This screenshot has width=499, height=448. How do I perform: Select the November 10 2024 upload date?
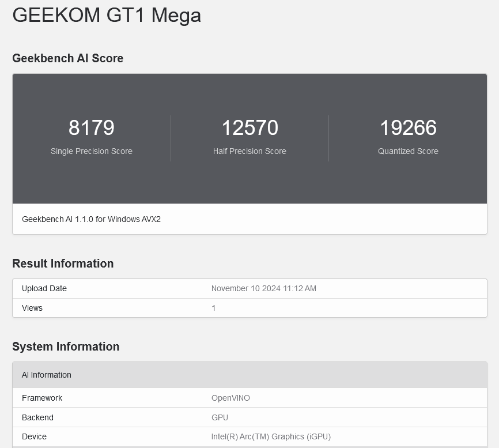[264, 288]
